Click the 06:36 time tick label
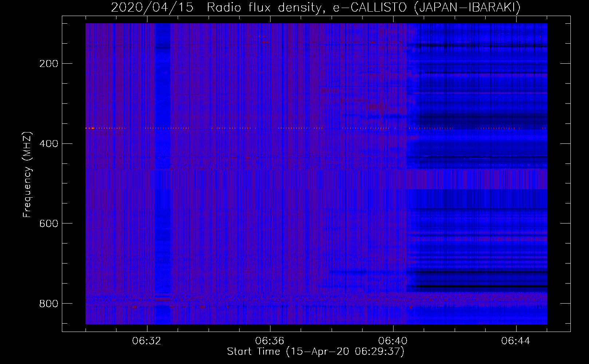The image size is (589, 364). (x=270, y=341)
